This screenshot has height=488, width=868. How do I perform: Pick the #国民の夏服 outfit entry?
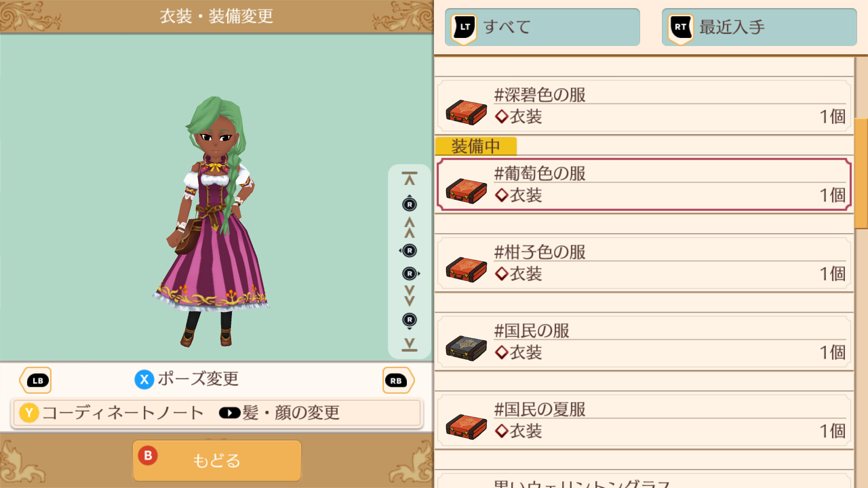click(x=644, y=421)
